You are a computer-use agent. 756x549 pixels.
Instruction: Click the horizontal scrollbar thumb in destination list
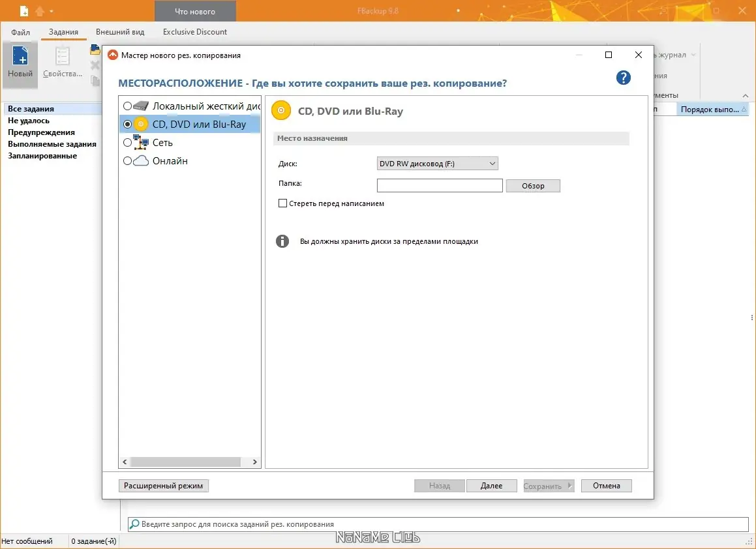pyautogui.click(x=186, y=462)
